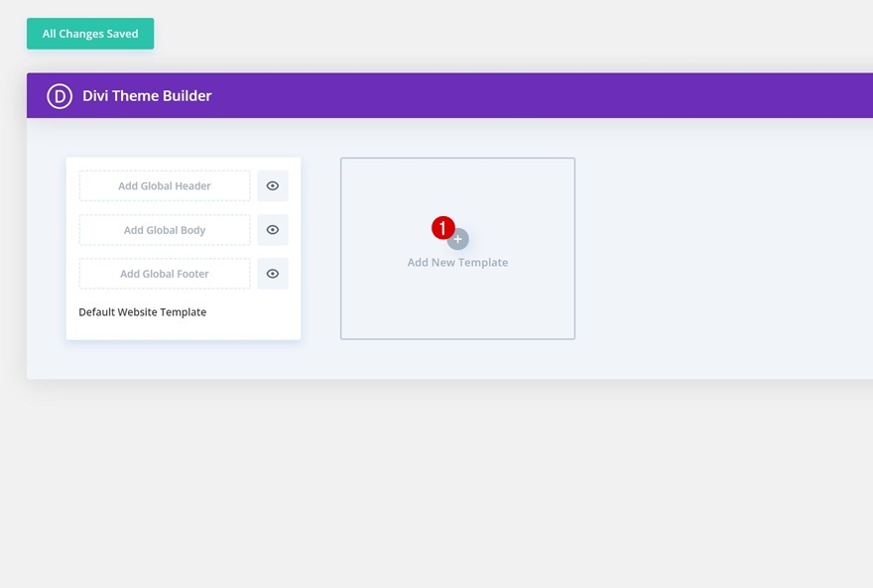Click the All Changes Saved button
Image resolution: width=873 pixels, height=588 pixels.
pyautogui.click(x=90, y=34)
